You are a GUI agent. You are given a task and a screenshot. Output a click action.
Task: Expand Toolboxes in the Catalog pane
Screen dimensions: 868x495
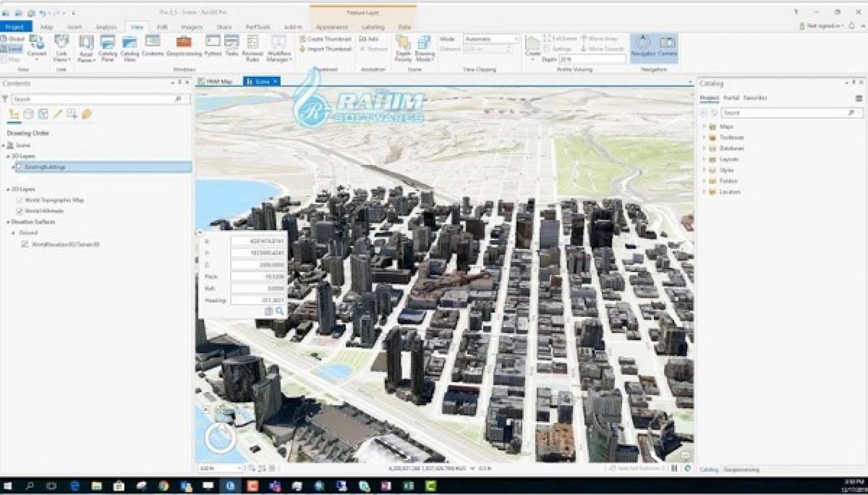[x=705, y=137]
